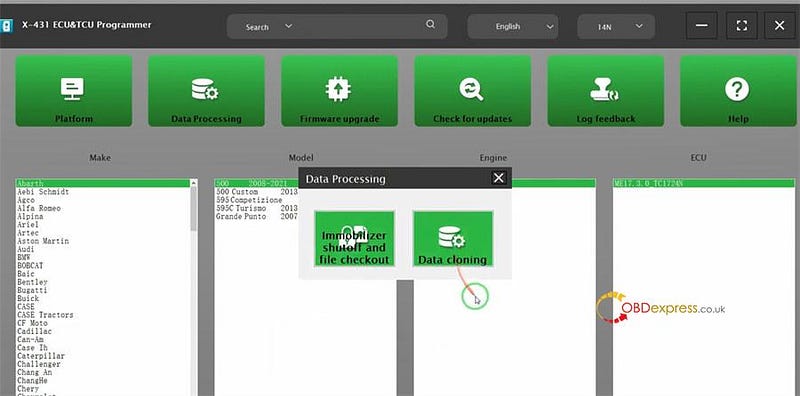Select 595 Competizione model row
The height and width of the screenshot is (396, 800).
click(256, 200)
